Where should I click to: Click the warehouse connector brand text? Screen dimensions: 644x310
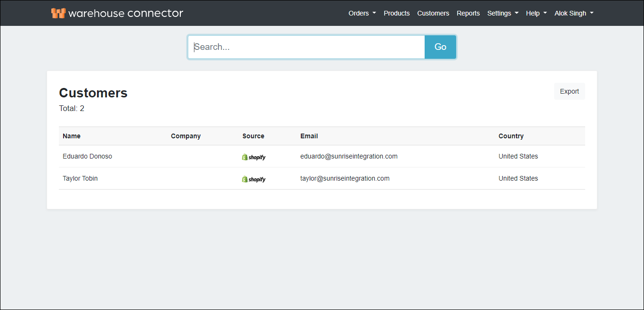(125, 13)
